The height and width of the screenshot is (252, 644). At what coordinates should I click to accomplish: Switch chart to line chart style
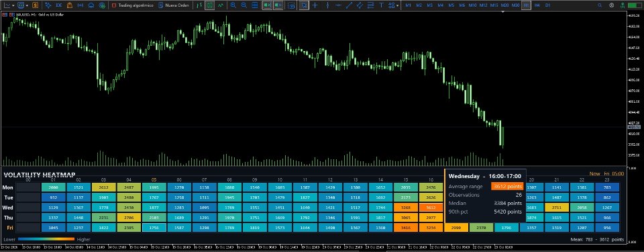(221, 5)
